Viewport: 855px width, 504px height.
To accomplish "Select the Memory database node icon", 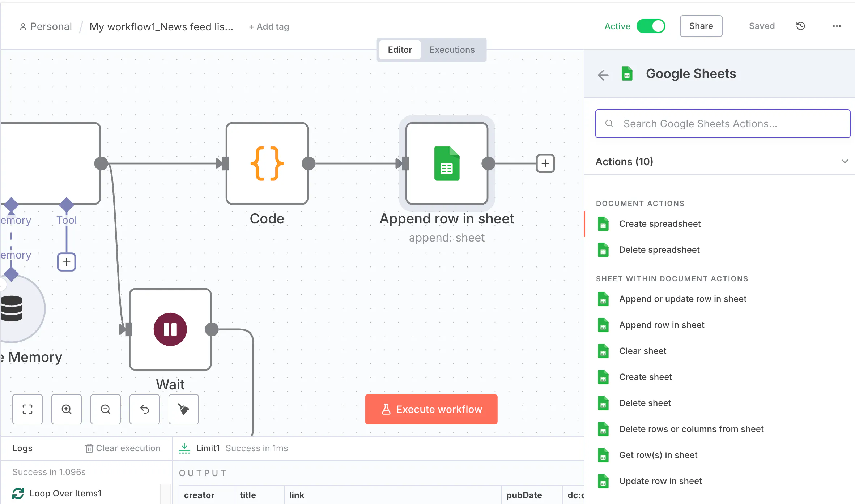I will pos(12,308).
